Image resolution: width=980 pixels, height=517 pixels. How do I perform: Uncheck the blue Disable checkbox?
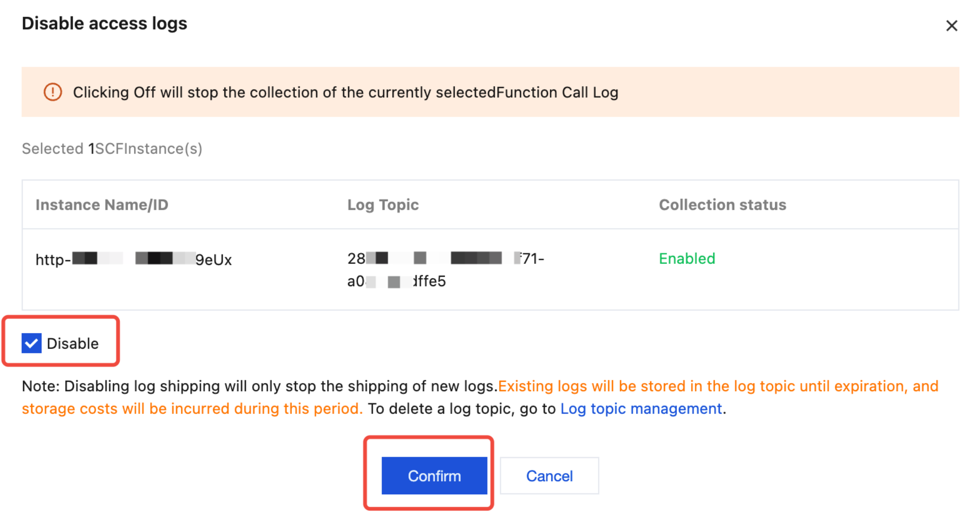pyautogui.click(x=32, y=343)
